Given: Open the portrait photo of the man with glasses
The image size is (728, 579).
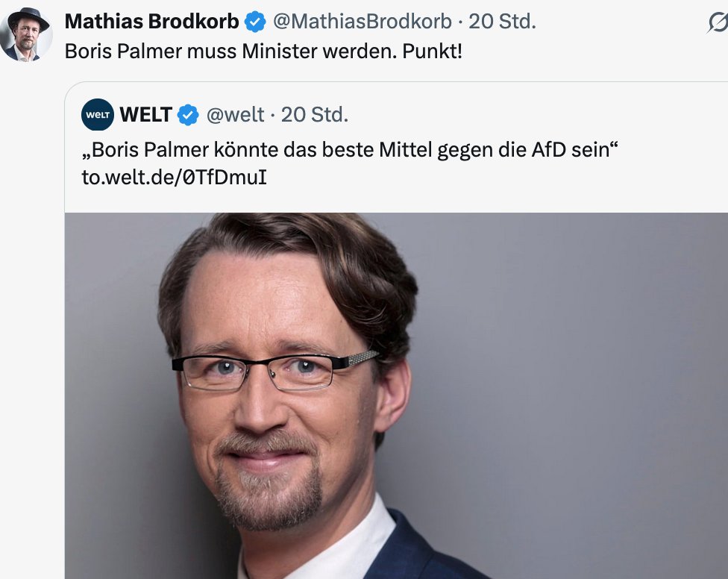Looking at the screenshot, I should (x=396, y=395).
